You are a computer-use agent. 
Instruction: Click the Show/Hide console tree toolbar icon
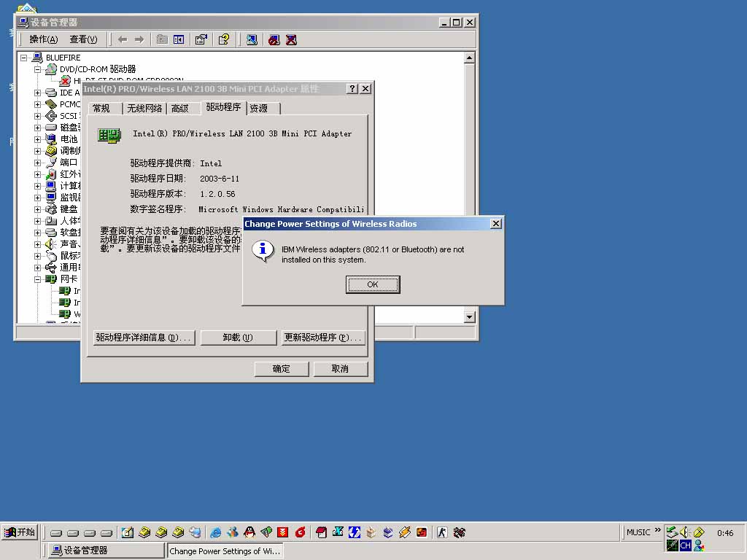click(x=179, y=39)
